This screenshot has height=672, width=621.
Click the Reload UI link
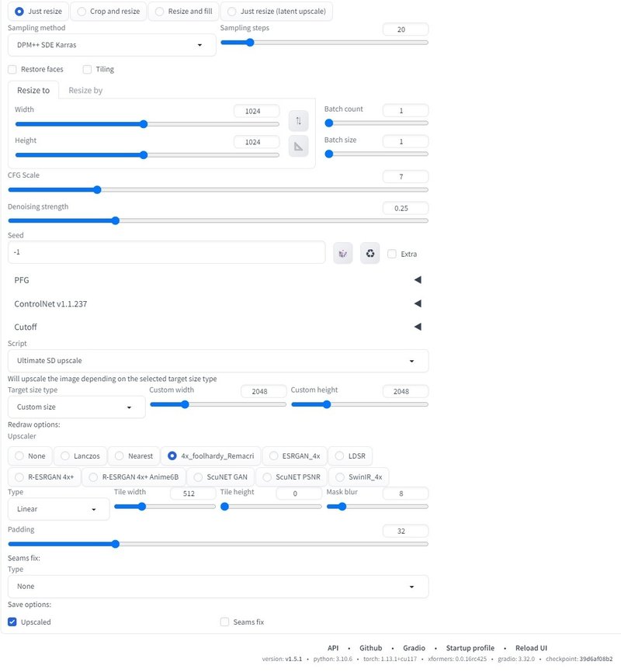click(x=532, y=648)
